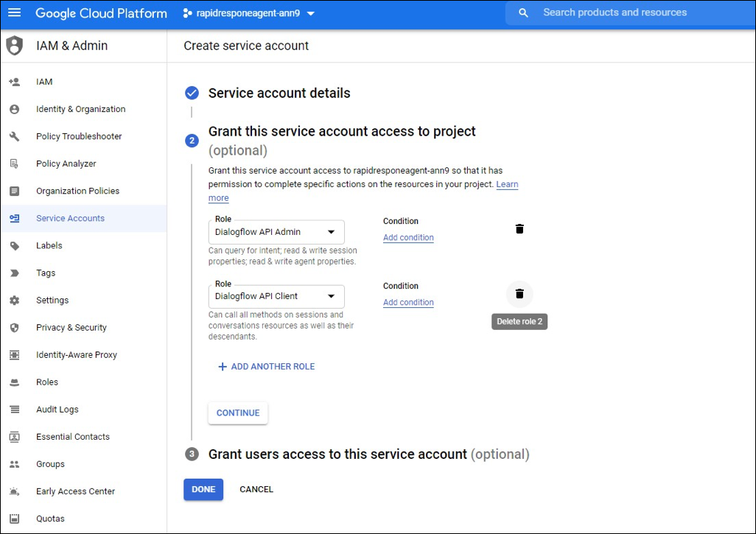756x534 pixels.
Task: Click the DONE button
Action: click(203, 489)
